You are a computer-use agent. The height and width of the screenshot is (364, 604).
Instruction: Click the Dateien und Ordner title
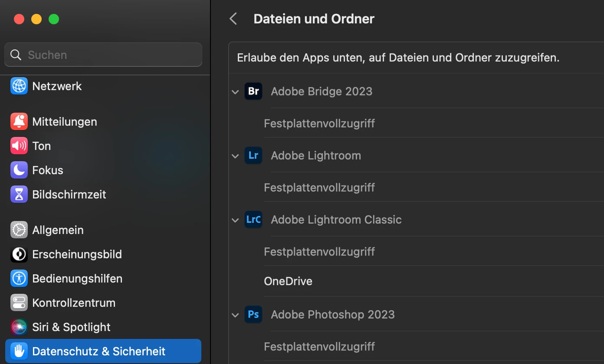click(314, 19)
